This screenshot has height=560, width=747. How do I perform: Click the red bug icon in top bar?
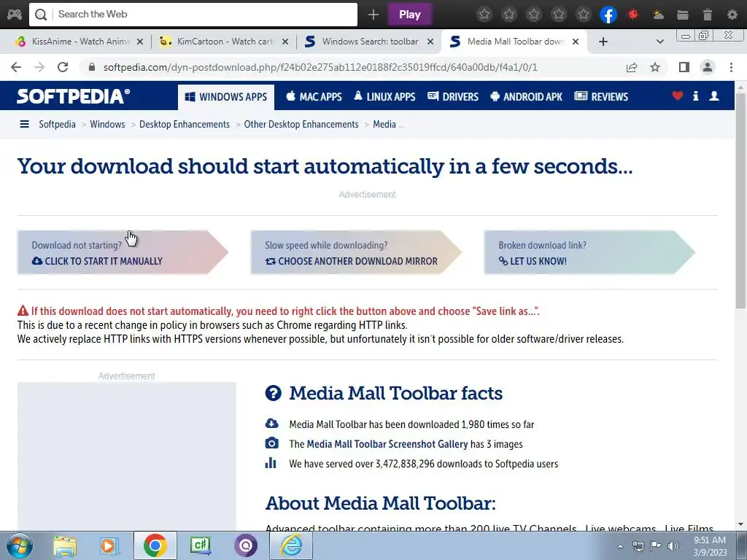pyautogui.click(x=633, y=15)
